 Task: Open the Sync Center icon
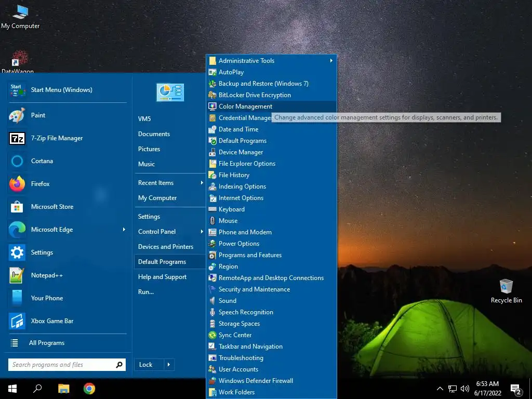[x=212, y=335]
